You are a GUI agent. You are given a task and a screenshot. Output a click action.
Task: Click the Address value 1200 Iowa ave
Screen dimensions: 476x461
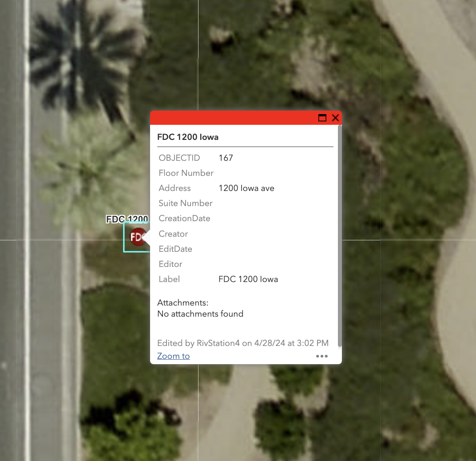coord(246,188)
